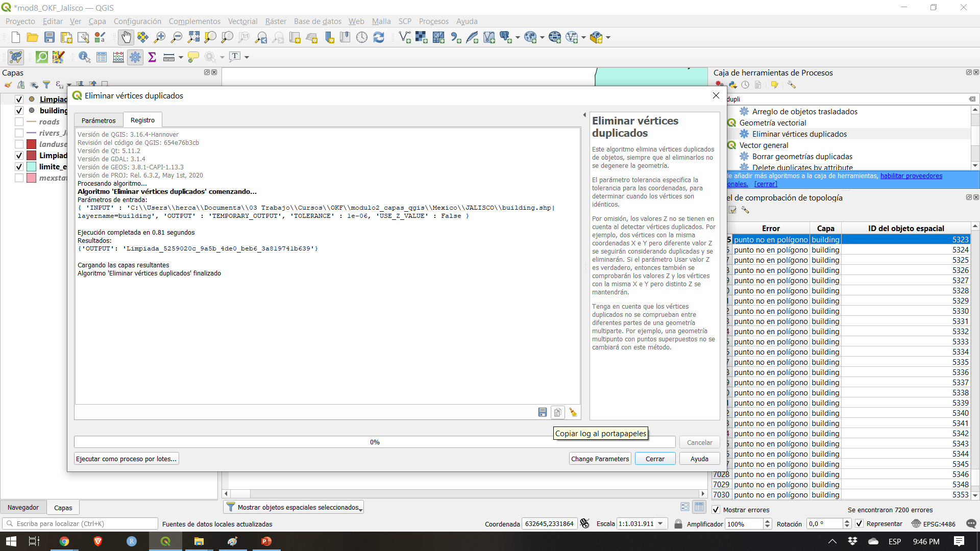
Task: Uncheck the Mostrar errores checkbox
Action: (716, 510)
